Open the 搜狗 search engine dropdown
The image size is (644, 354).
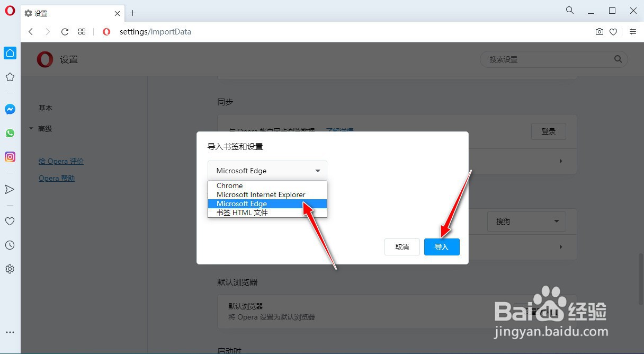(x=526, y=222)
